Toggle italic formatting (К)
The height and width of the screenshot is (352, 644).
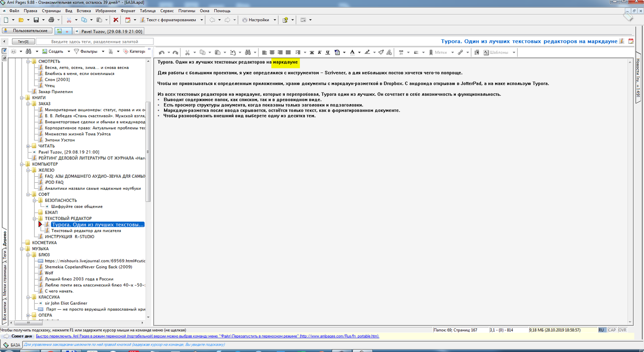pyautogui.click(x=319, y=52)
